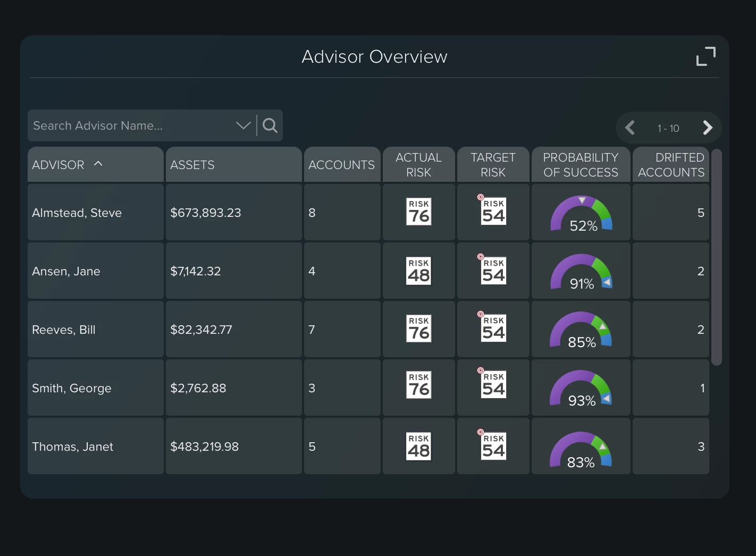
Task: Expand the Advisor Overview panel to fullscreen
Action: 706,56
